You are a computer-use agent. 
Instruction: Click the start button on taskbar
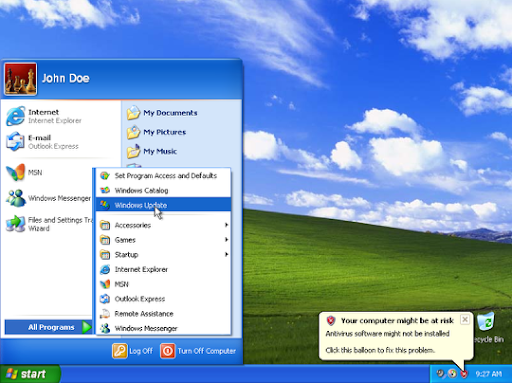click(x=30, y=374)
